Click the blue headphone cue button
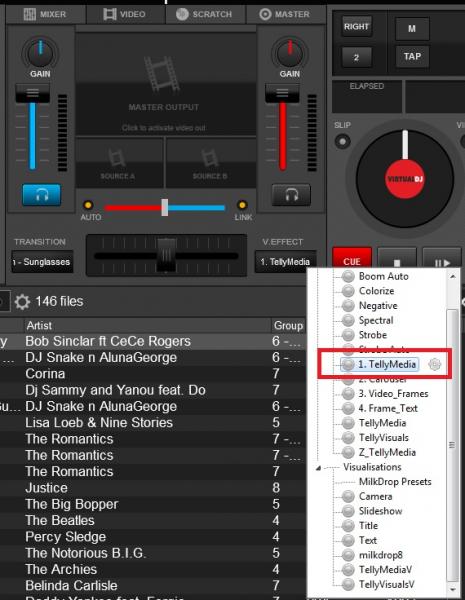Screen dimensions: 465x600 coord(41,195)
